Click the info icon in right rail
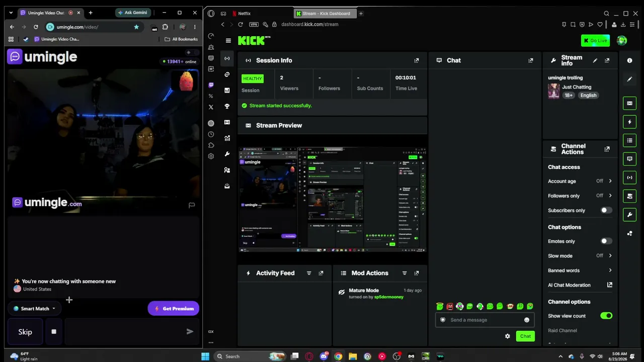Image resolution: width=644 pixels, height=362 pixels. (629, 60)
